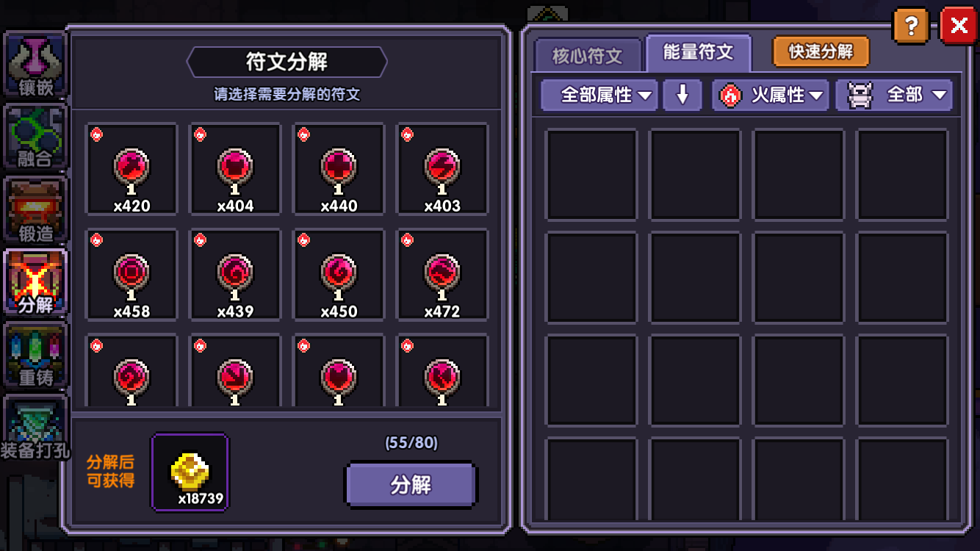980x551 pixels.
Task: Click the purple 分解 confirm button
Action: (411, 485)
